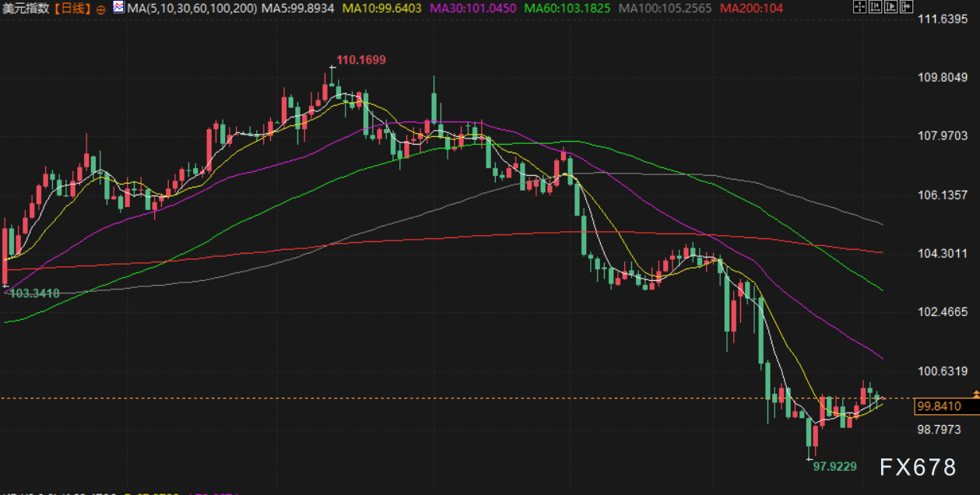Screen dimensions: 980x495
Task: Click the orange crosshair icon beside 日线
Action: click(x=101, y=9)
